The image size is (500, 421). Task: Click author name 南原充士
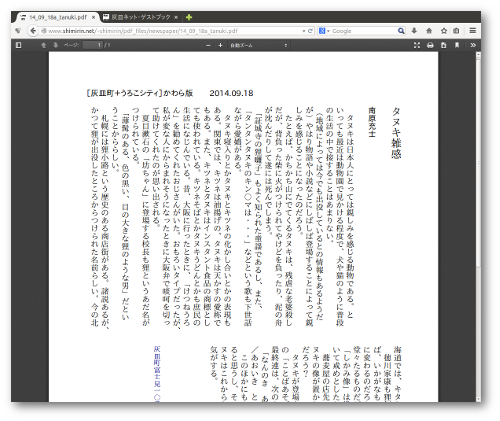point(372,122)
